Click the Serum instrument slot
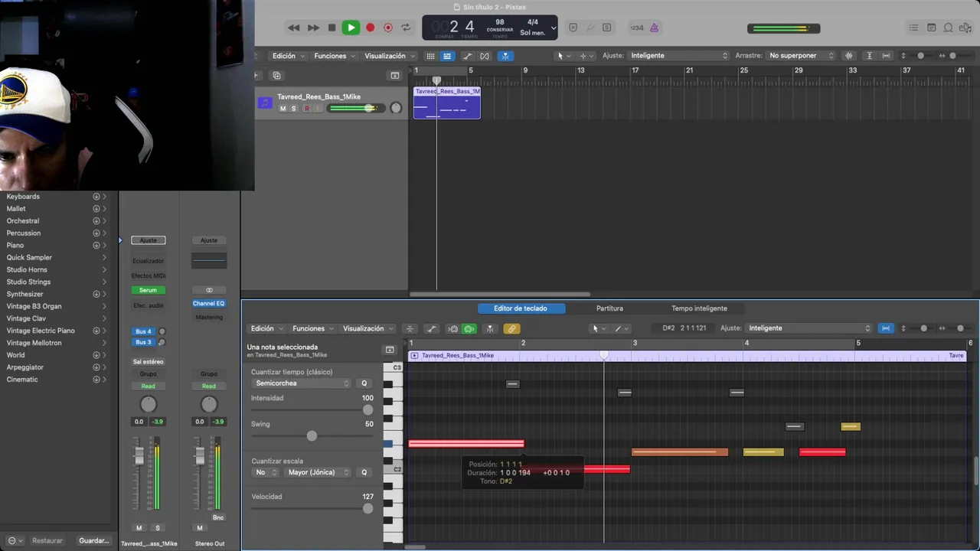980x551 pixels. tap(148, 290)
